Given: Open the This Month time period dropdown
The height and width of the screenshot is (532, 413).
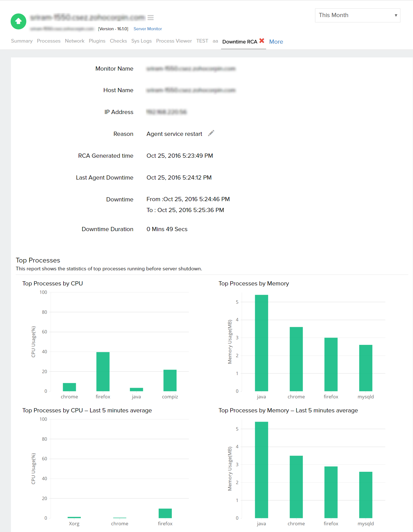Looking at the screenshot, I should pyautogui.click(x=357, y=15).
